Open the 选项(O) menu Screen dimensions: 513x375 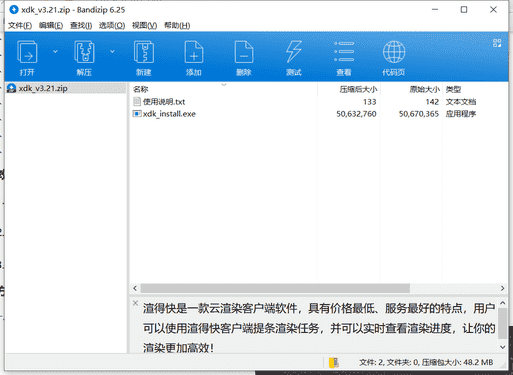pos(112,26)
